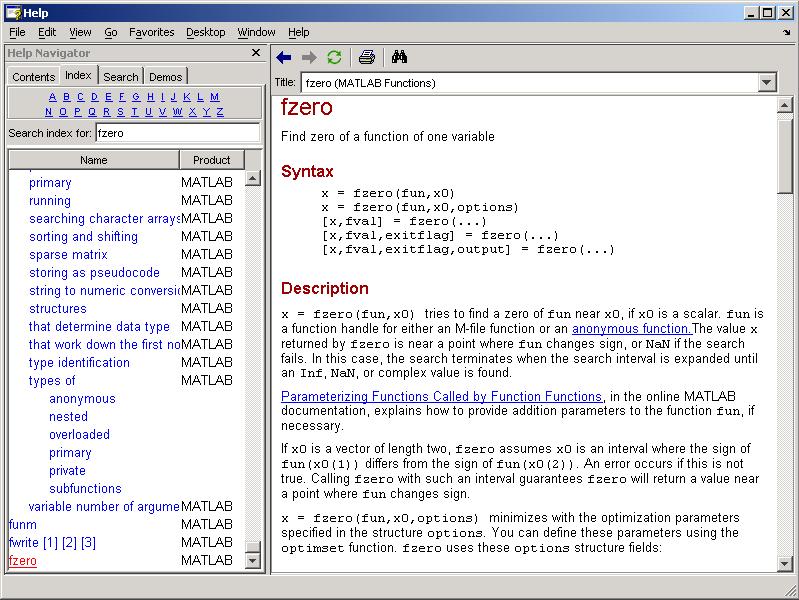Jump to index letter A
Image resolution: width=799 pixels, height=600 pixels.
(52, 96)
